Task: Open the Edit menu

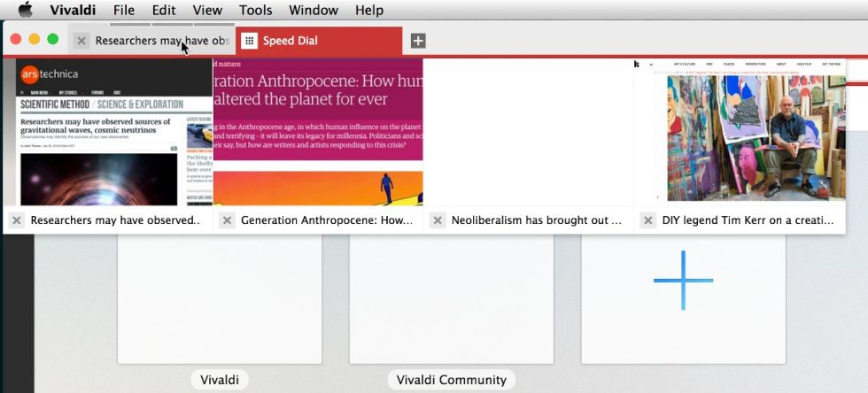Action: coord(164,10)
